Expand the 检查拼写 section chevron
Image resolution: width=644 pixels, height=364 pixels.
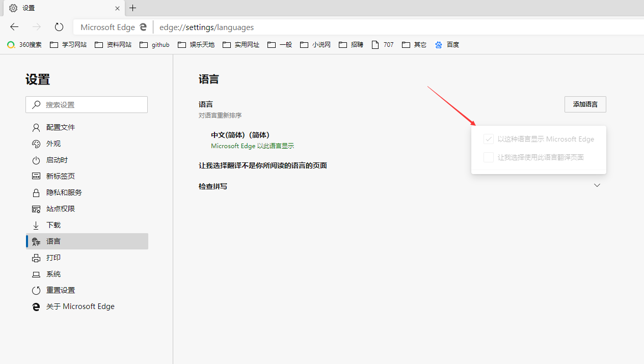[x=597, y=186]
